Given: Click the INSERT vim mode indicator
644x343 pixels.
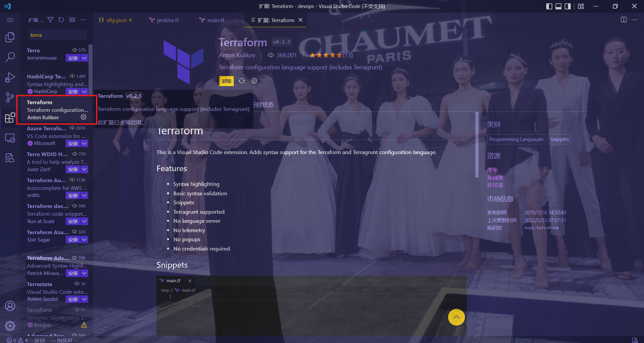Looking at the screenshot, I should point(65,340).
